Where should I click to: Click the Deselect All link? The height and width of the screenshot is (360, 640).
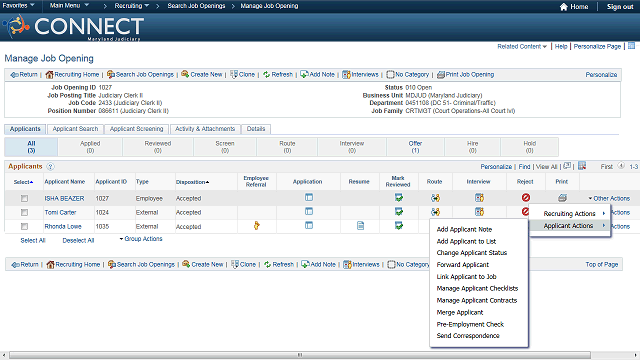coord(78,240)
